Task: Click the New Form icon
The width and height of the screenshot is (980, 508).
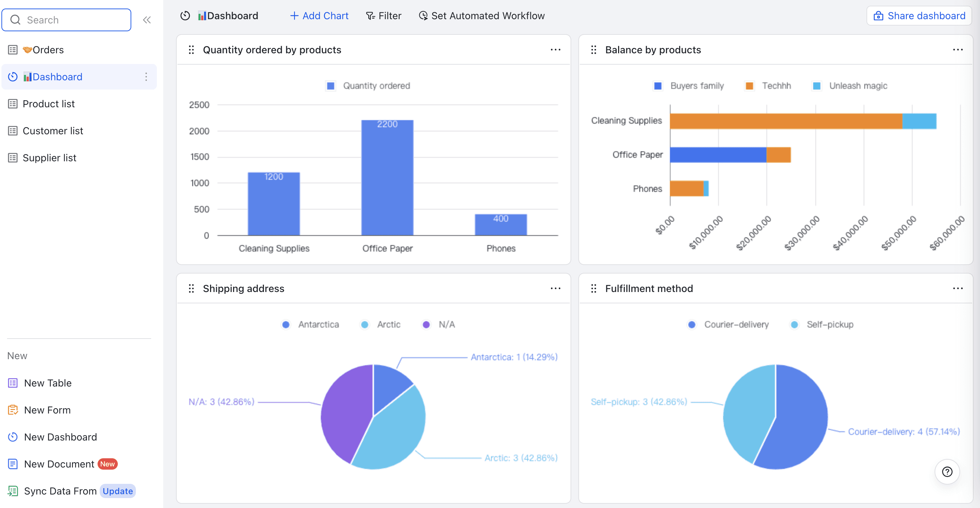Action: [13, 410]
